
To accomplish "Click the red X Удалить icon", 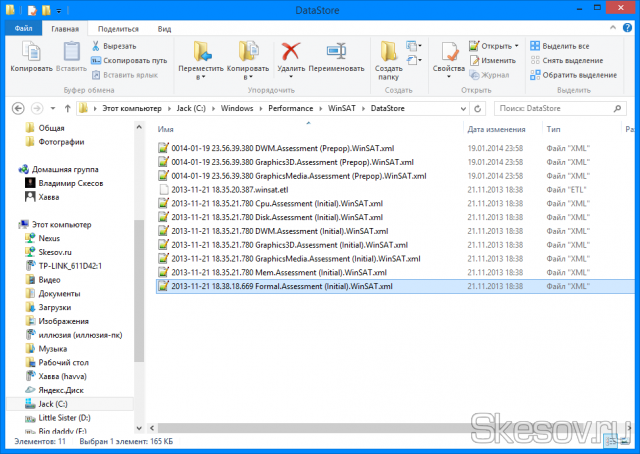I will (291, 52).
